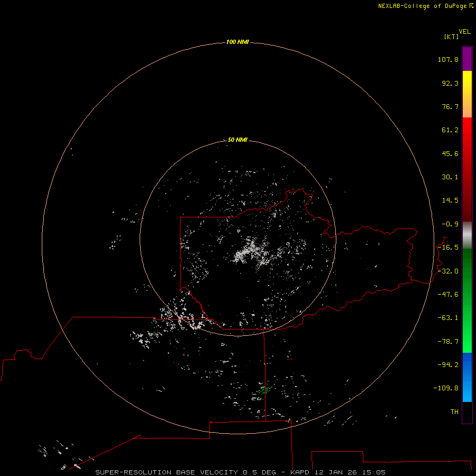Click the bright green segment of color bar
476x476 pixels.
(x=467, y=300)
